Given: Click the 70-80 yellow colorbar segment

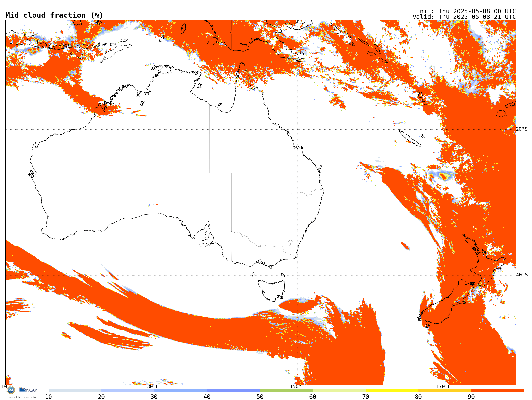Looking at the screenshot, I should [392, 391].
